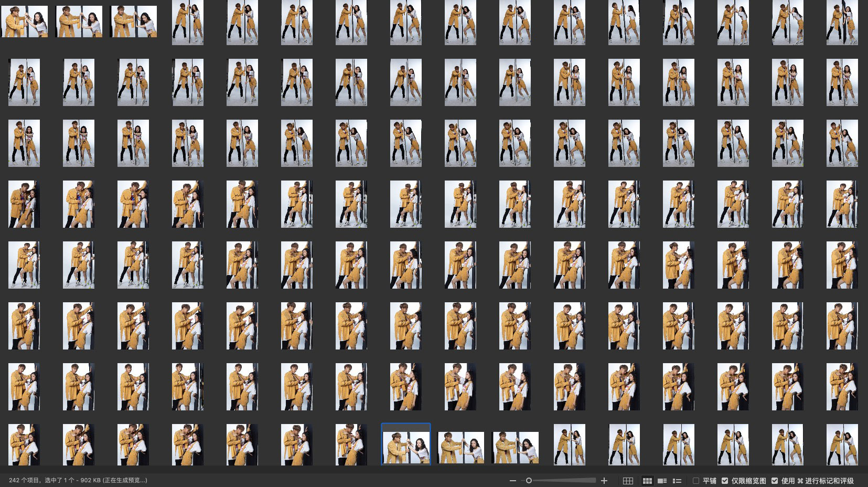
Task: Click the plus icon to enlarge thumbnails
Action: click(604, 481)
